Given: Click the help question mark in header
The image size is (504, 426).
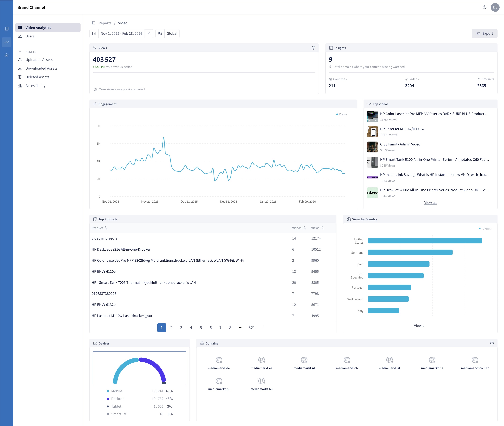Looking at the screenshot, I should click(x=484, y=7).
